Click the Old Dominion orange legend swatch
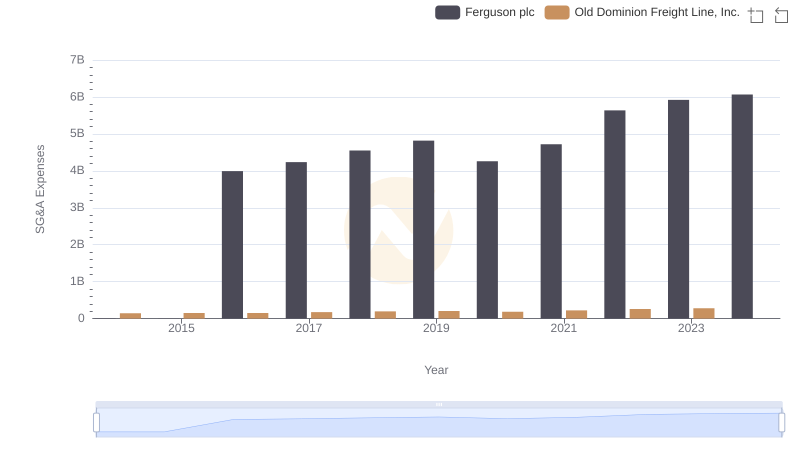Viewport: 800px width, 461px height. click(x=557, y=12)
